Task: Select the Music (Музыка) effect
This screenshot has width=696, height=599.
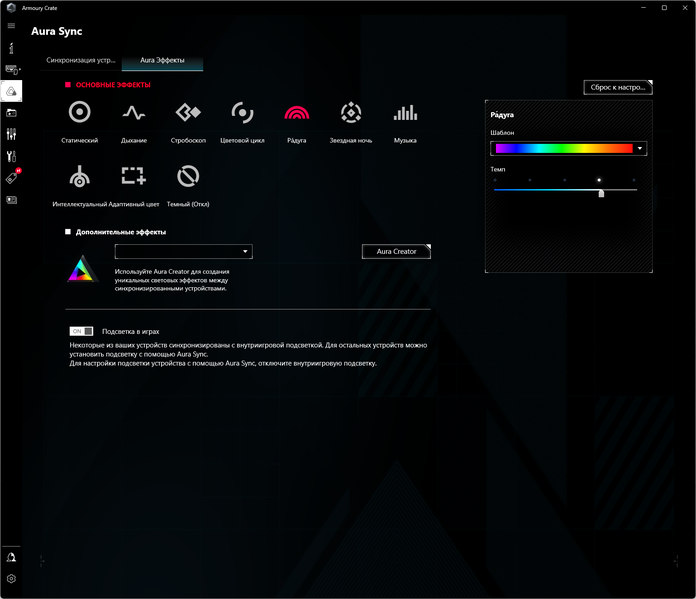Action: coord(405,112)
